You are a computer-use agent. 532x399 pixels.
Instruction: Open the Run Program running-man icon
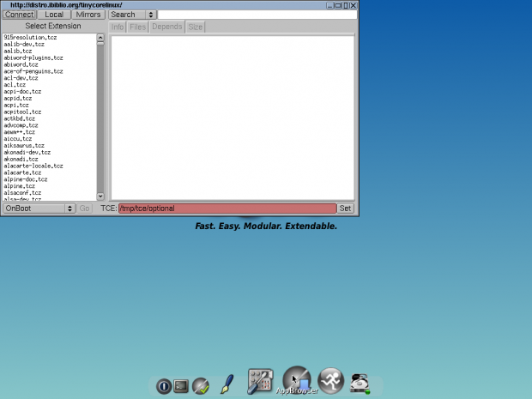pos(331,381)
